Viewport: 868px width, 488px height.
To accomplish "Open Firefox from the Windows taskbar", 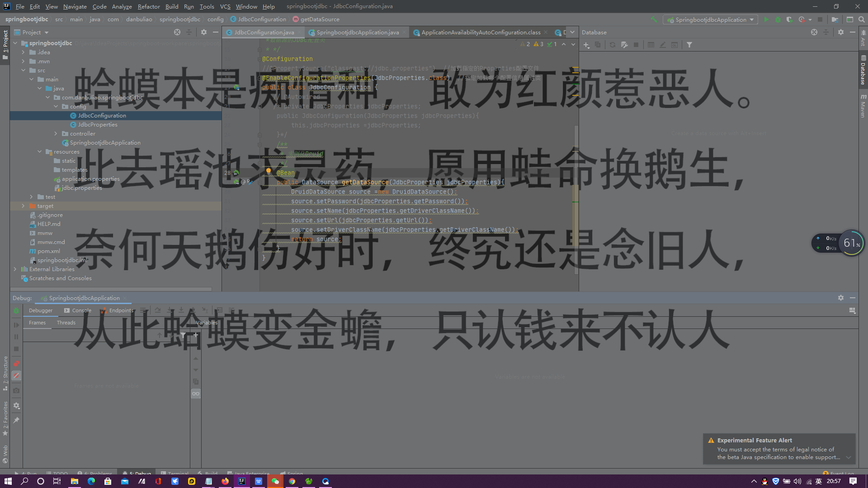I will (225, 481).
